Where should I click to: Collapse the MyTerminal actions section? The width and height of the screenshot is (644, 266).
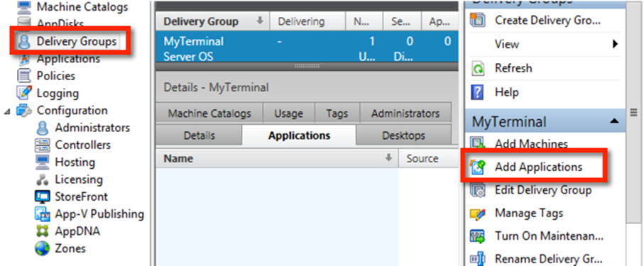(x=614, y=121)
